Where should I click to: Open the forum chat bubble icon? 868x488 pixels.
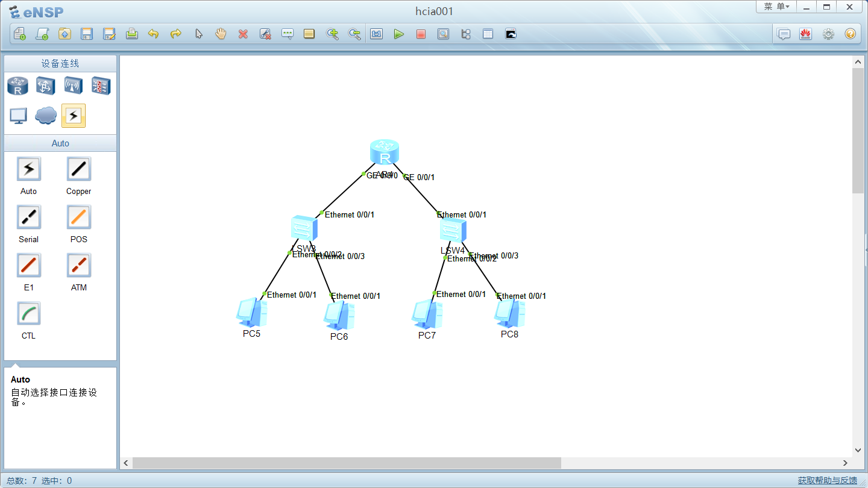tap(784, 34)
